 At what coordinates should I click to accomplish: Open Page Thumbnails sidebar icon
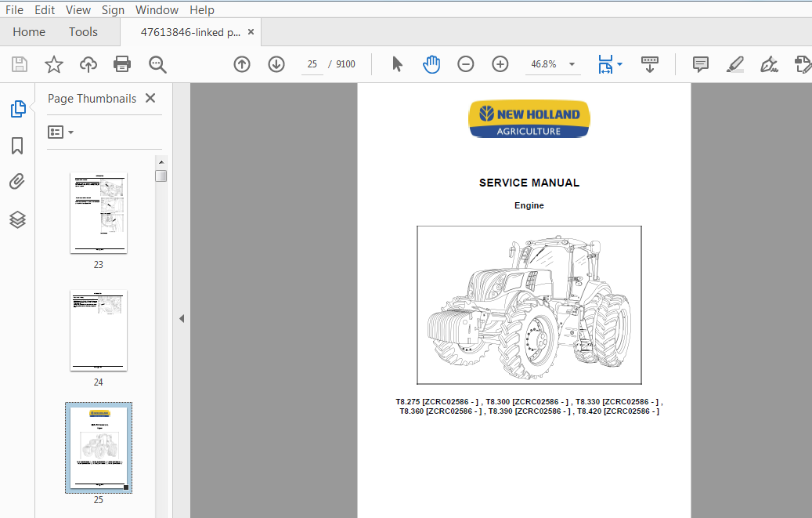18,109
